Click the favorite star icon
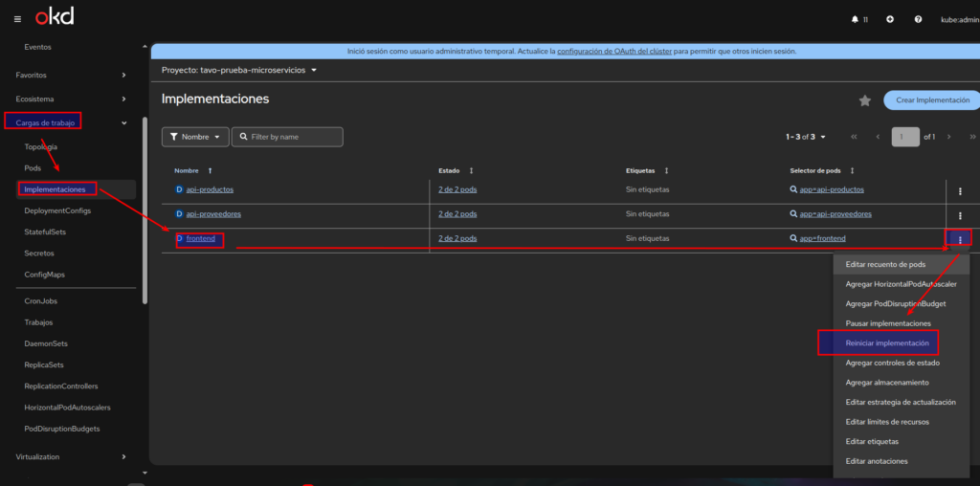 tap(865, 100)
